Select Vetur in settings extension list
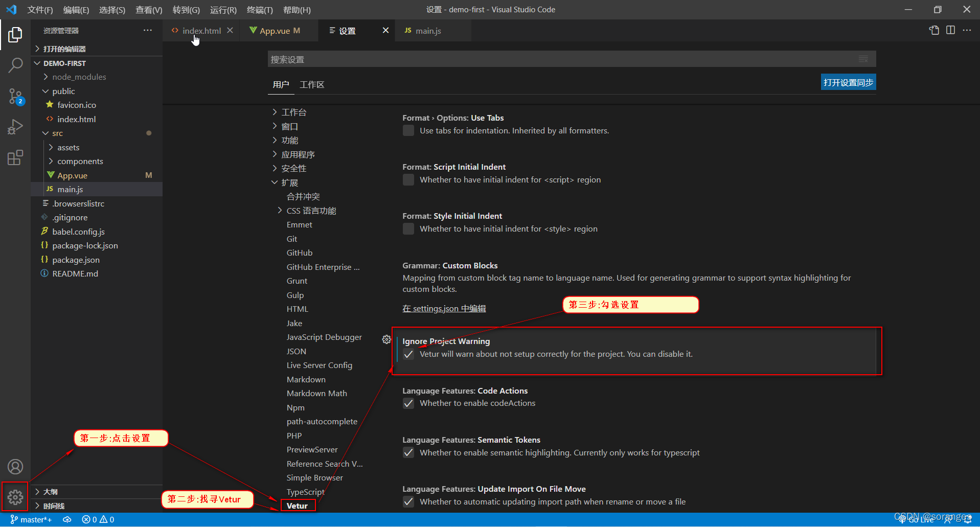Viewport: 980px width, 527px height. click(297, 506)
